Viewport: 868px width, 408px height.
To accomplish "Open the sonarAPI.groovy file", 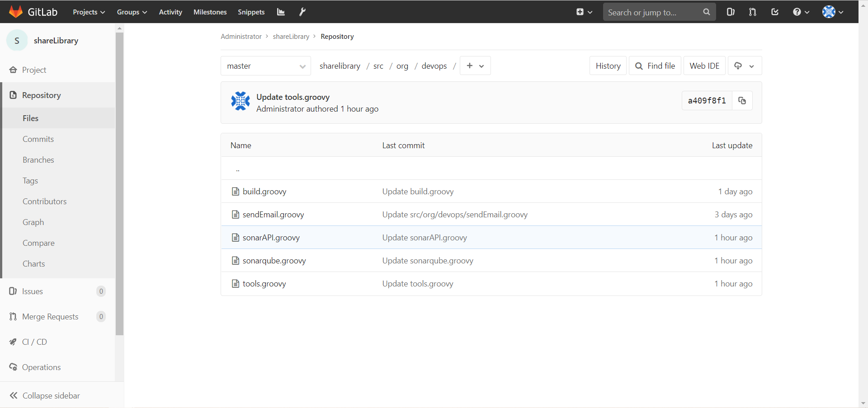I will [271, 238].
